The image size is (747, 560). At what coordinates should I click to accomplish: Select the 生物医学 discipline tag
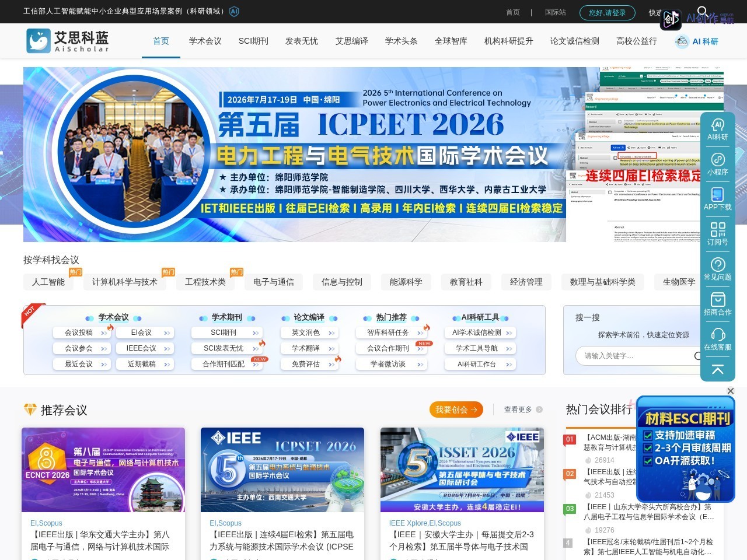[679, 282]
